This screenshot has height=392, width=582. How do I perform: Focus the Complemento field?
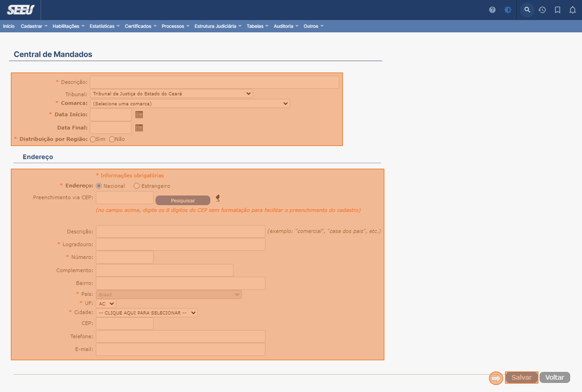coord(164,270)
